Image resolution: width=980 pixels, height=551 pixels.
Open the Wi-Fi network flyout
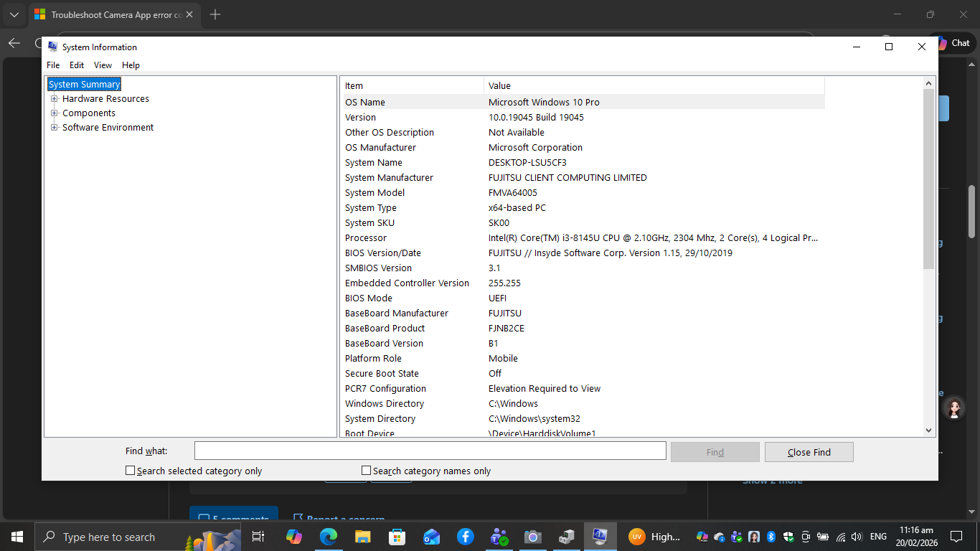point(841,537)
